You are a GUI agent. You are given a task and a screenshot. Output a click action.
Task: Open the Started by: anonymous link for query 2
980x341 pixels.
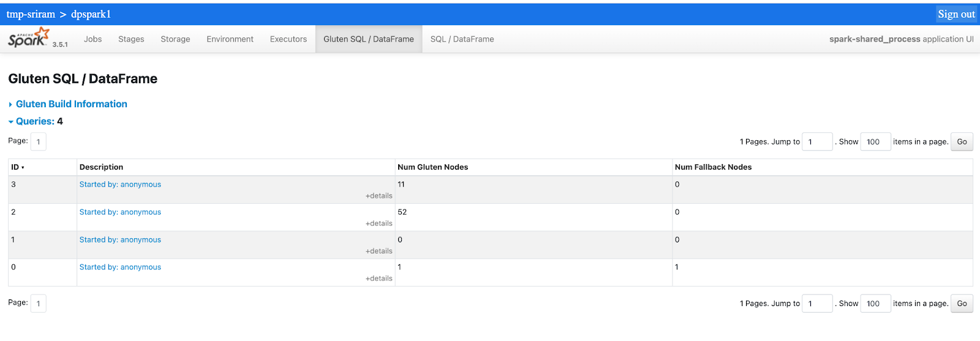[120, 212]
